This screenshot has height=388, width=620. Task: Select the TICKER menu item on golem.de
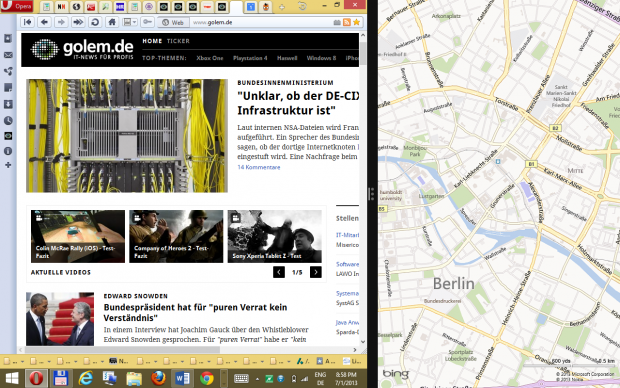pyautogui.click(x=178, y=41)
